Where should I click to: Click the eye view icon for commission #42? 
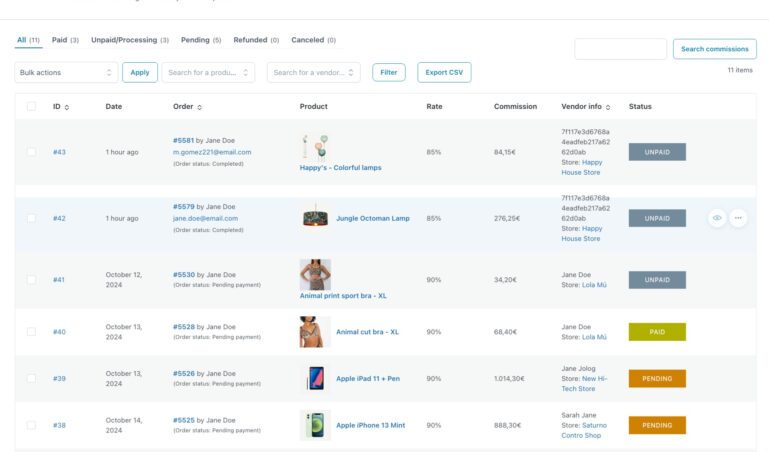[717, 218]
